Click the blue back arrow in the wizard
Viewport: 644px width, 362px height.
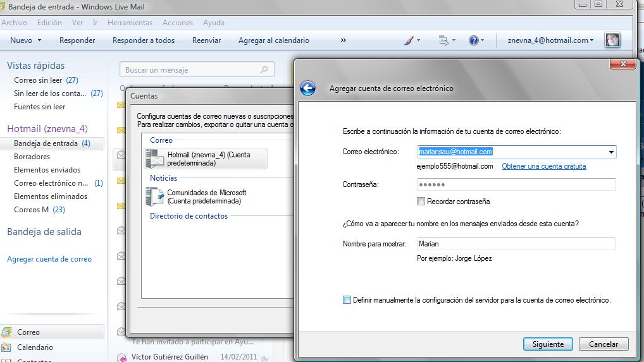307,88
